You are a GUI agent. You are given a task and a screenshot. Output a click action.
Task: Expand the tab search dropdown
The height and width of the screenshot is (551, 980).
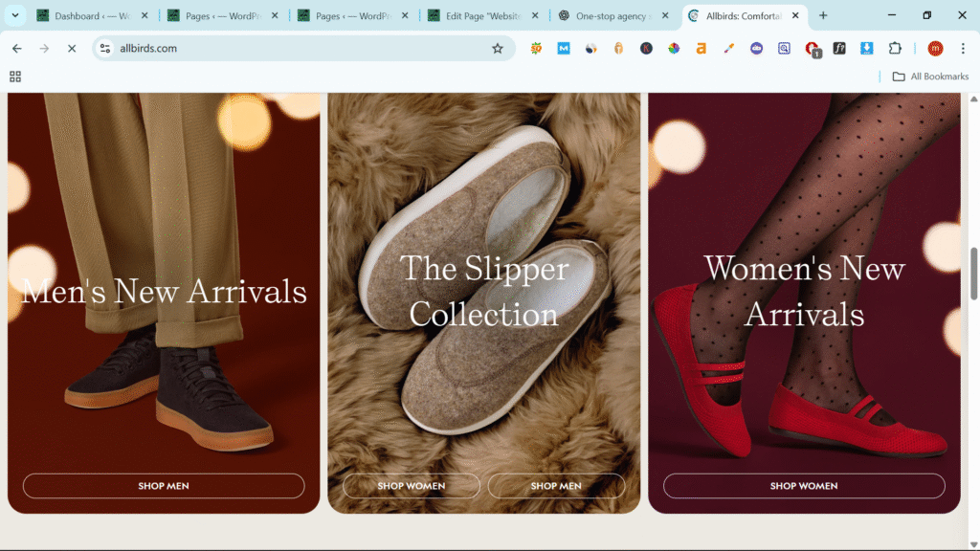[15, 15]
